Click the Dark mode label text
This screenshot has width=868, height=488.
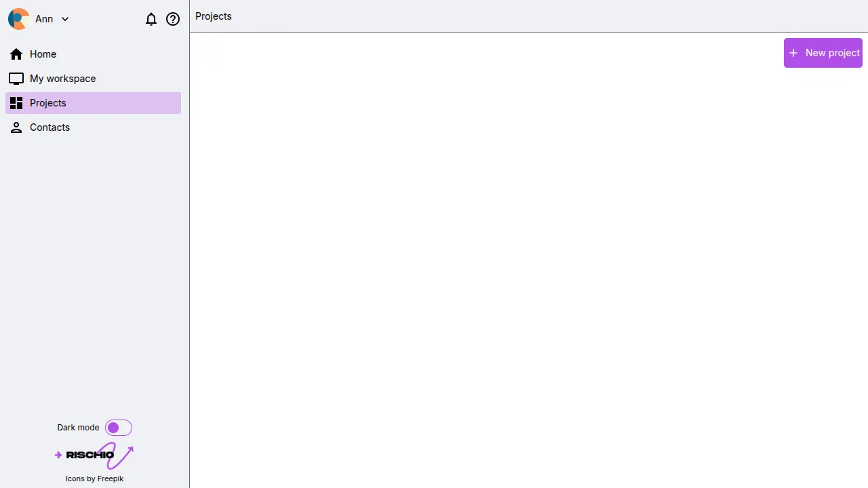pyautogui.click(x=78, y=428)
